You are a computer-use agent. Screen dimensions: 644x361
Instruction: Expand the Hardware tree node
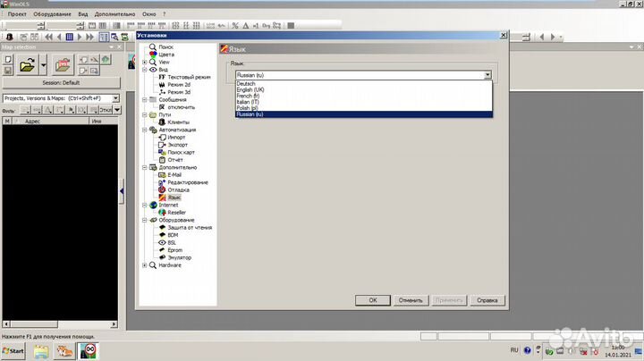pos(145,265)
